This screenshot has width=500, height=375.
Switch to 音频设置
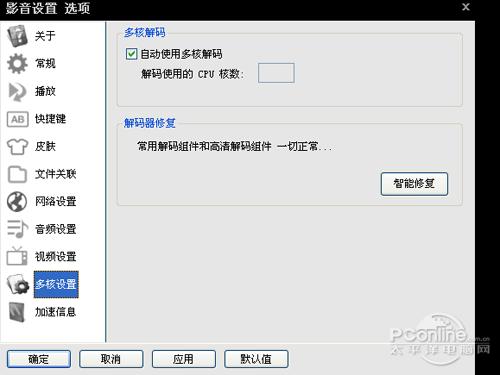click(56, 229)
